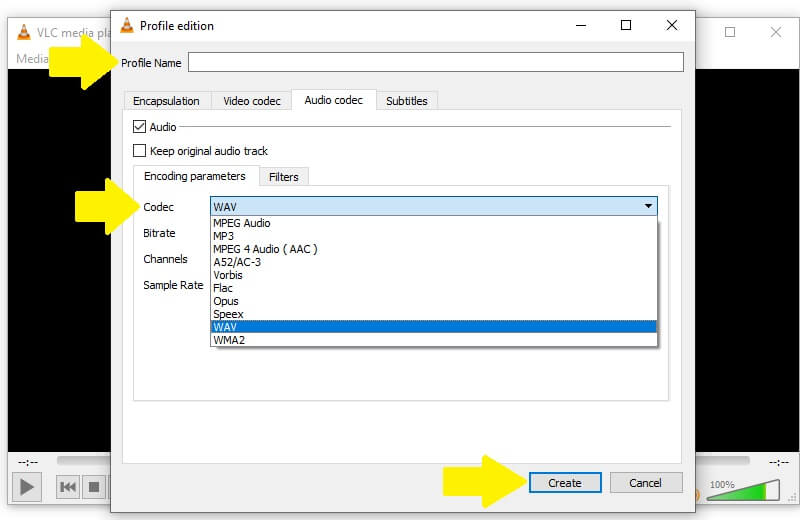Click the Cancel button
Viewport: 800px width, 520px height.
(645, 483)
